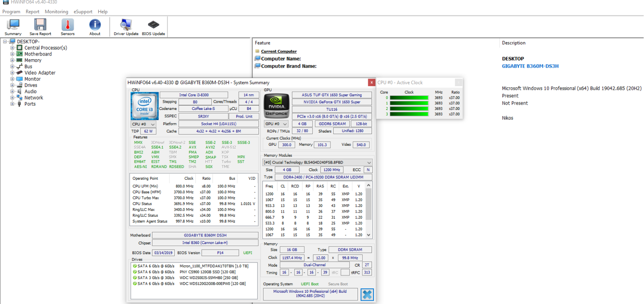This screenshot has height=304, width=644.
Task: Click the blue X button in System Summary
Action: pos(367,294)
